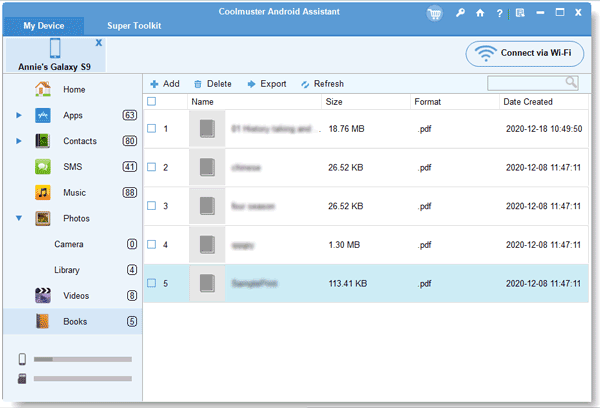Check the box for row 4
This screenshot has width=600, height=408.
tap(152, 245)
